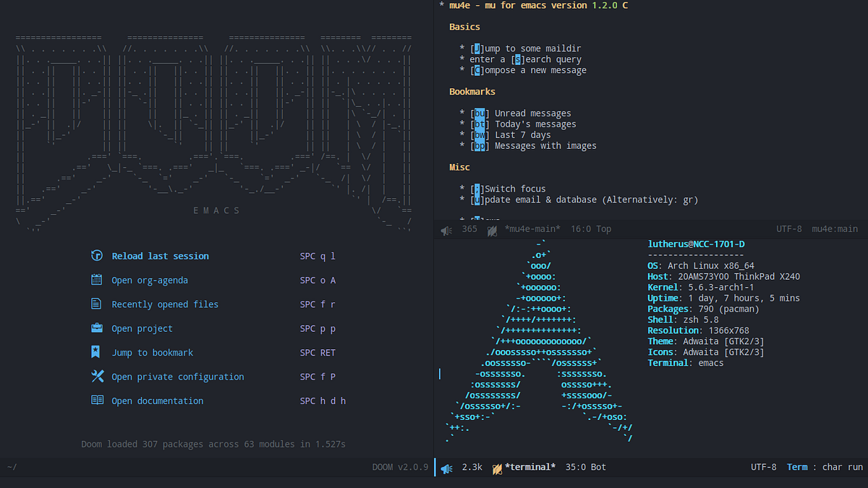Toggle the speaker icon in the mu4e modeline
The width and height of the screenshot is (868, 488).
[446, 228]
